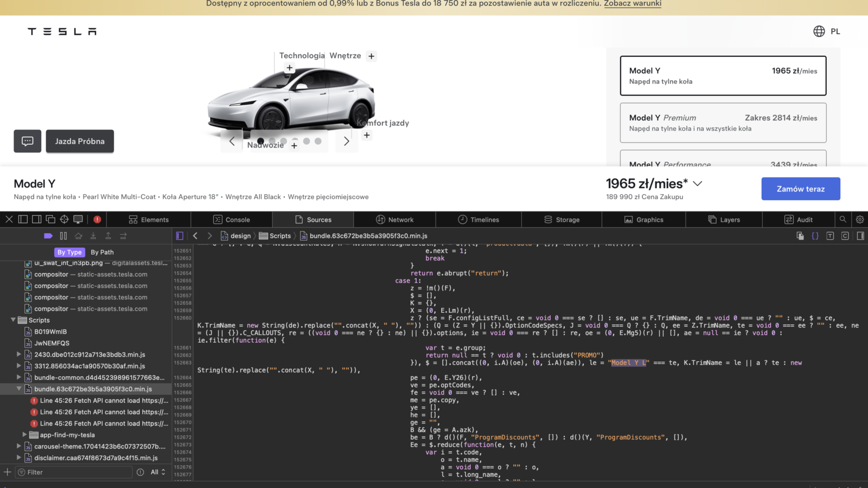Show the red error count indicator
The image size is (868, 488).
tap(97, 220)
